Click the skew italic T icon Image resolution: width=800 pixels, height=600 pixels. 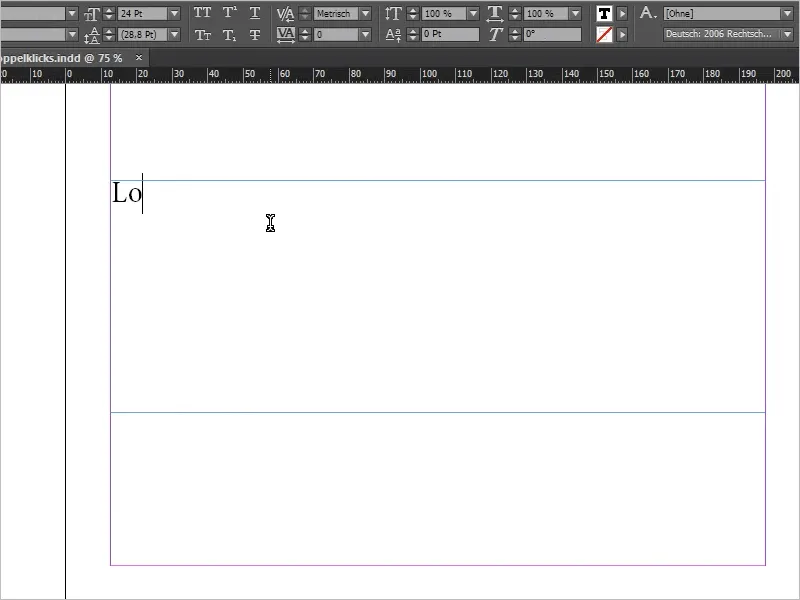tap(495, 35)
